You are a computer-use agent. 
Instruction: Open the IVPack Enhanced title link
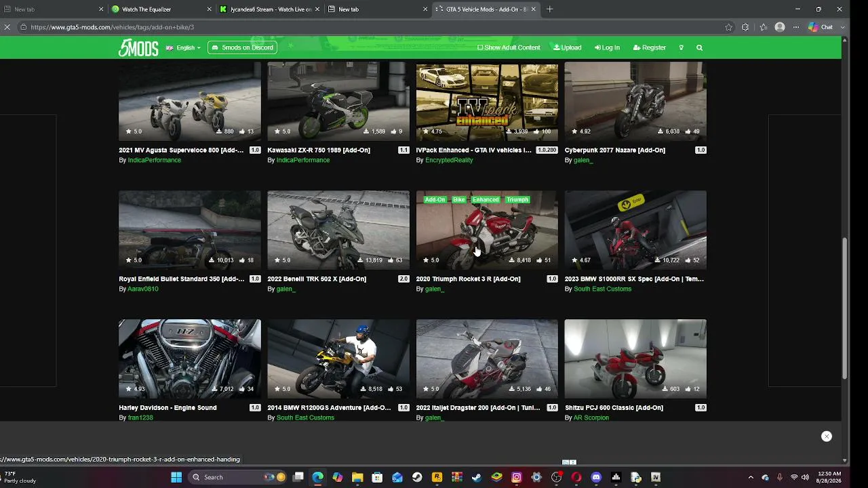473,150
